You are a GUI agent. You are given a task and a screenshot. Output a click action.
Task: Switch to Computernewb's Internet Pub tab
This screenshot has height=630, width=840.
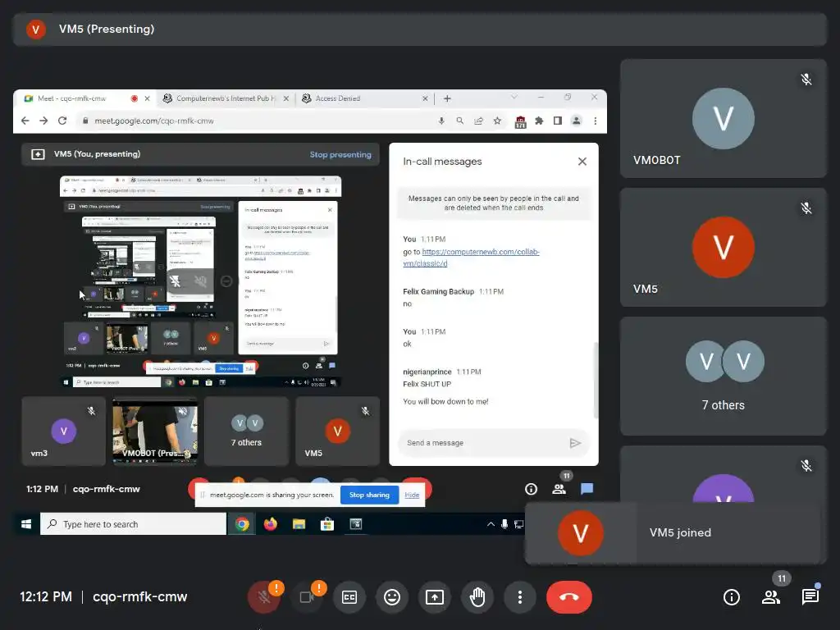226,98
